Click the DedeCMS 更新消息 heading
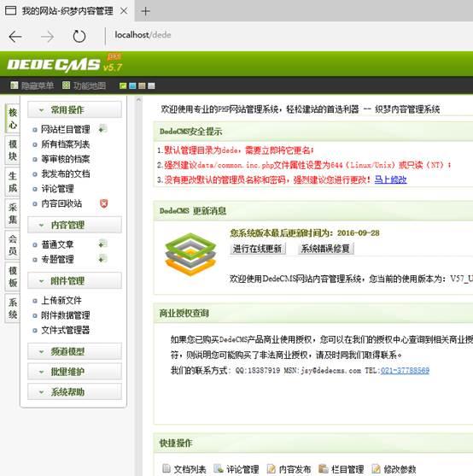473x476 pixels. [x=193, y=211]
